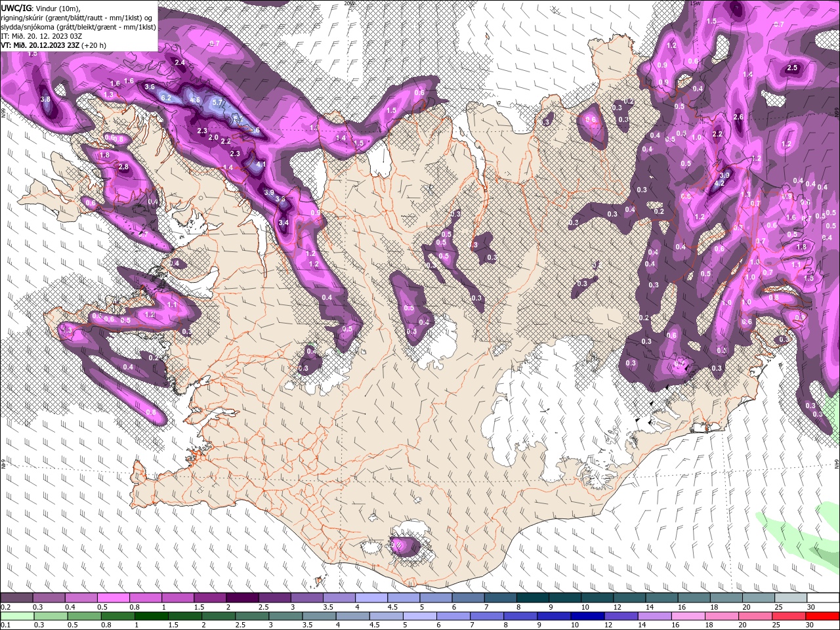Image resolution: width=840 pixels, height=630 pixels.
Task: Click the 3.8 value in the northwest
Action: 45,99
